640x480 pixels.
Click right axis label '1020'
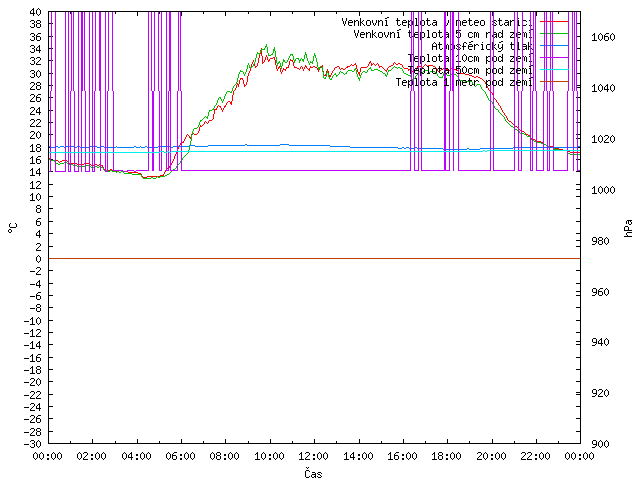(603, 139)
